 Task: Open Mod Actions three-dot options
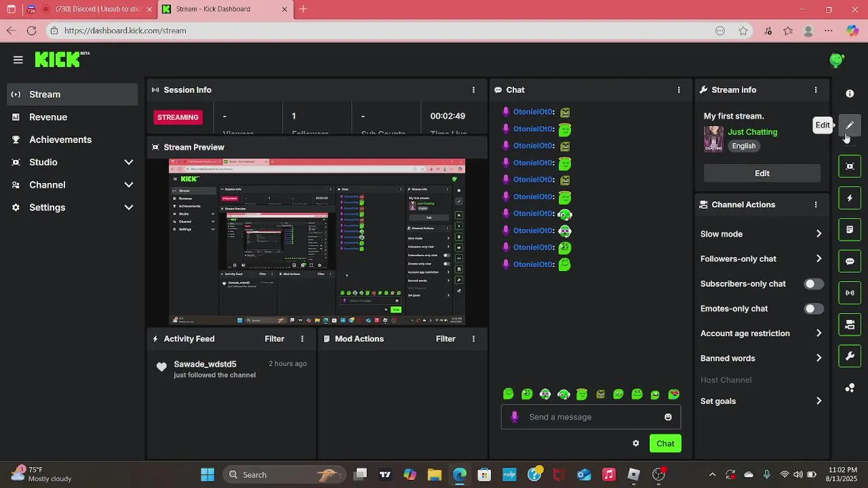pos(473,339)
